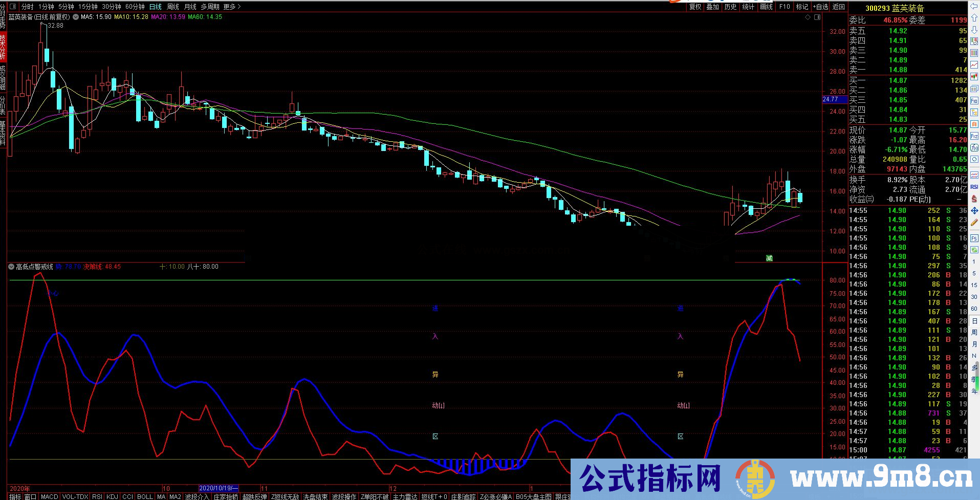Toggle the green 减 marker on chart
Viewport: 980px width, 500px height.
pos(769,258)
